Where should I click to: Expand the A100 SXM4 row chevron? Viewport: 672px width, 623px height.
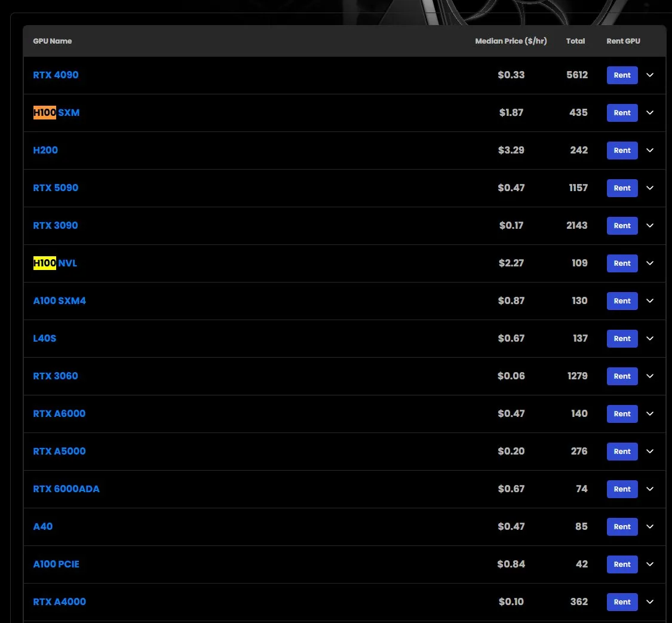click(650, 301)
